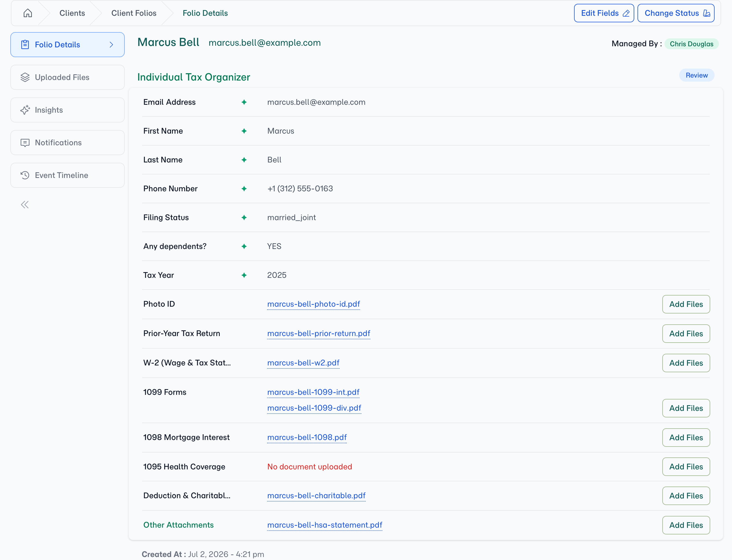732x560 pixels.
Task: Open marcus-bell-1099-div.pdf
Action: [314, 408]
